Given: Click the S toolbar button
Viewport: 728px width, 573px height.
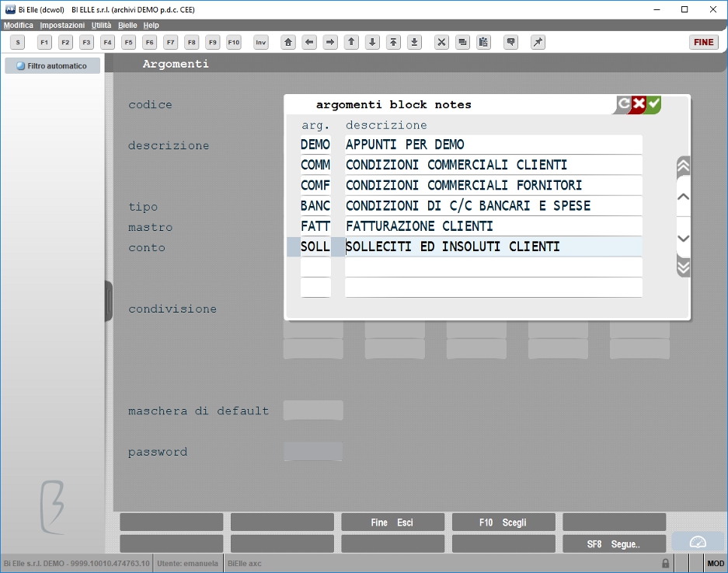Looking at the screenshot, I should (18, 42).
